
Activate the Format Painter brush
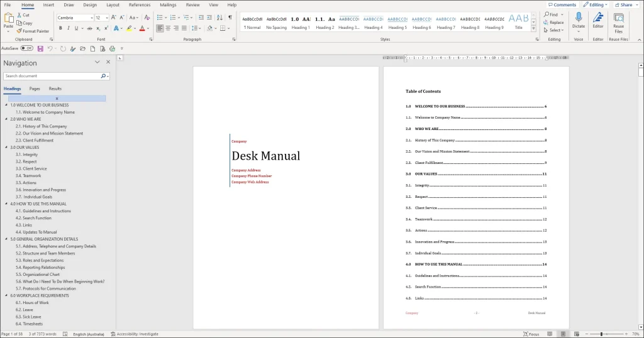pos(19,31)
